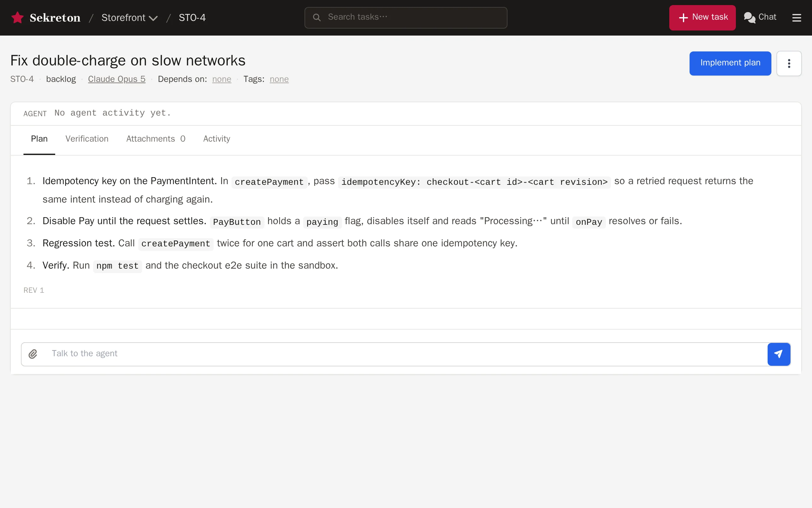
Task: Send message with paper plane button
Action: [778, 354]
